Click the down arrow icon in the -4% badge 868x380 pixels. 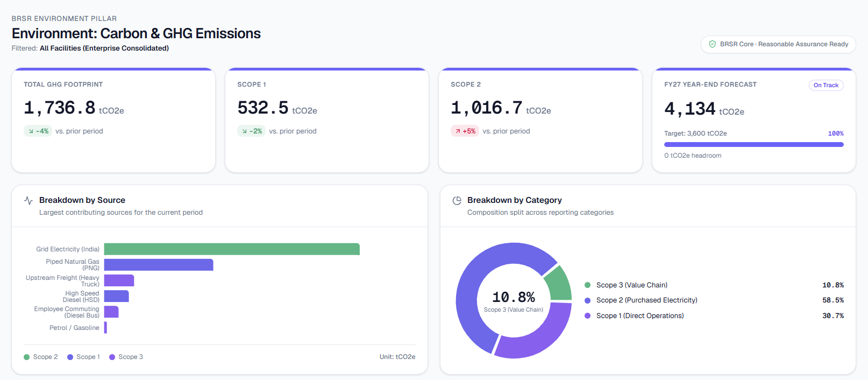(x=31, y=131)
